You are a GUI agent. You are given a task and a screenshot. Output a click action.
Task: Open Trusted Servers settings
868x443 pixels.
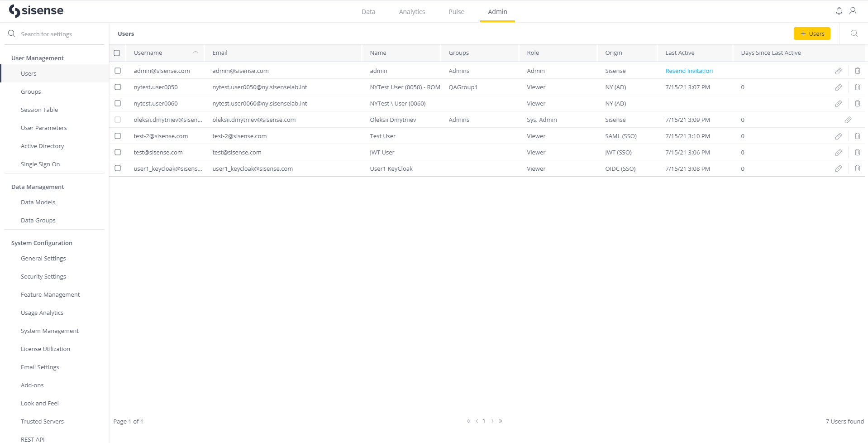click(42, 421)
